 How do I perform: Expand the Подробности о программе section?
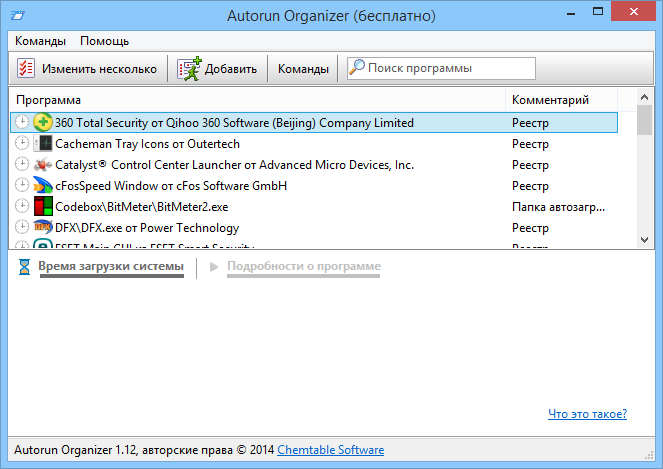[303, 267]
